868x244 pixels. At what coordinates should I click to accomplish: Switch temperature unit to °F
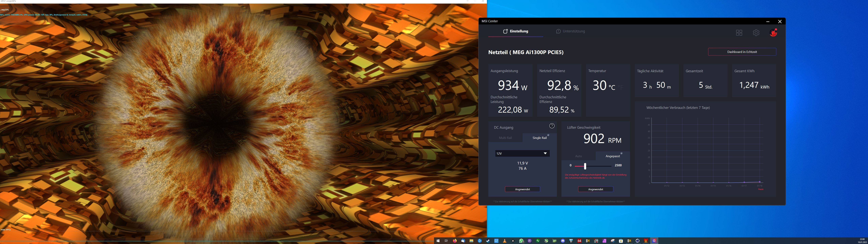click(x=621, y=88)
